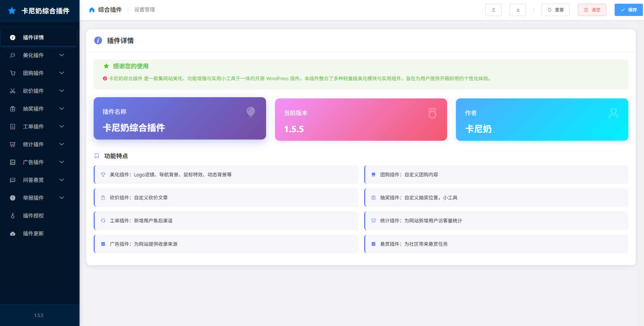Click the 重置 reset button
The height and width of the screenshot is (326, 644).
pyautogui.click(x=555, y=10)
